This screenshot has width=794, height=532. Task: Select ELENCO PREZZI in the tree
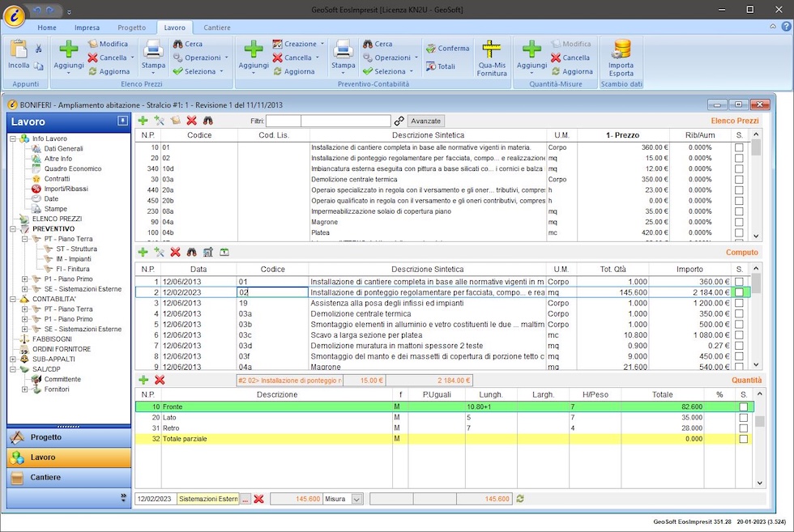click(x=57, y=219)
